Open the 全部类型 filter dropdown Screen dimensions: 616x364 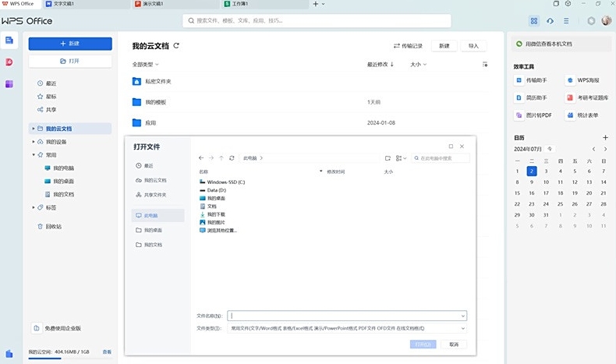coord(145,65)
